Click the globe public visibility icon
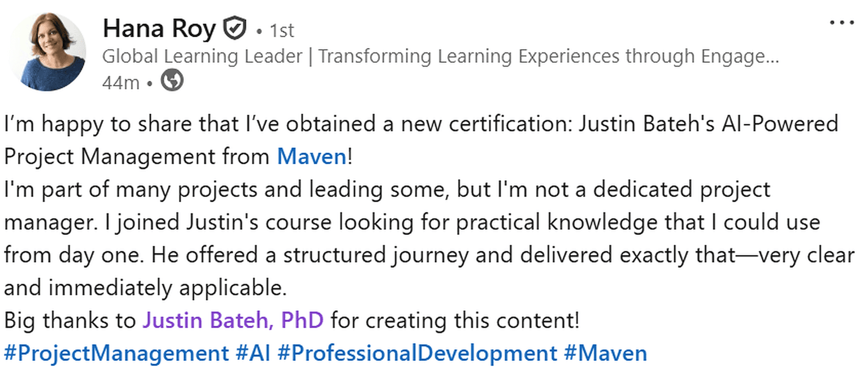 click(172, 81)
